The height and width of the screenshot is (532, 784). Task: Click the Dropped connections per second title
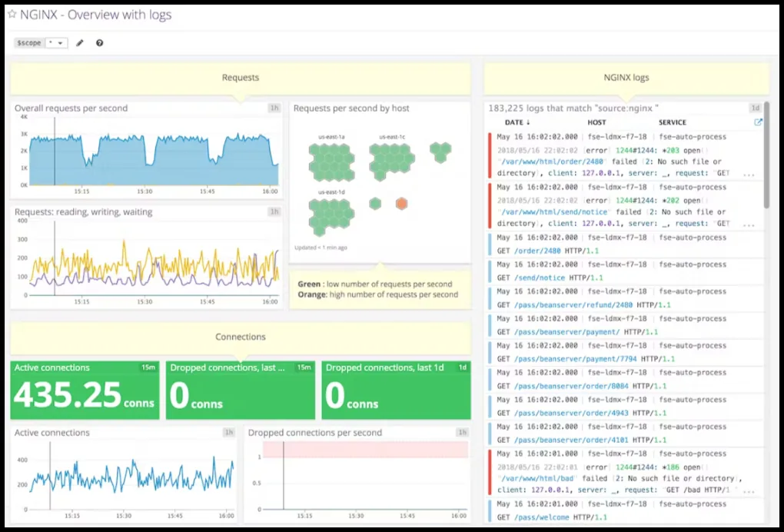pos(315,433)
